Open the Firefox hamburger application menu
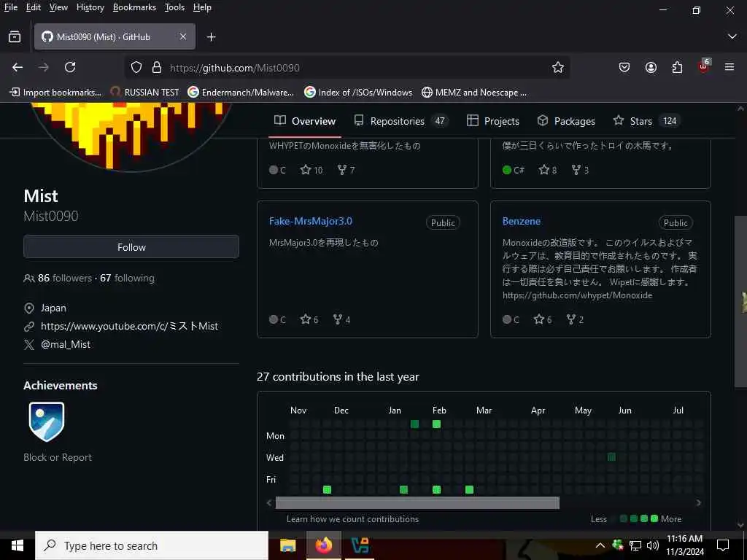This screenshot has width=747, height=560. [x=729, y=67]
